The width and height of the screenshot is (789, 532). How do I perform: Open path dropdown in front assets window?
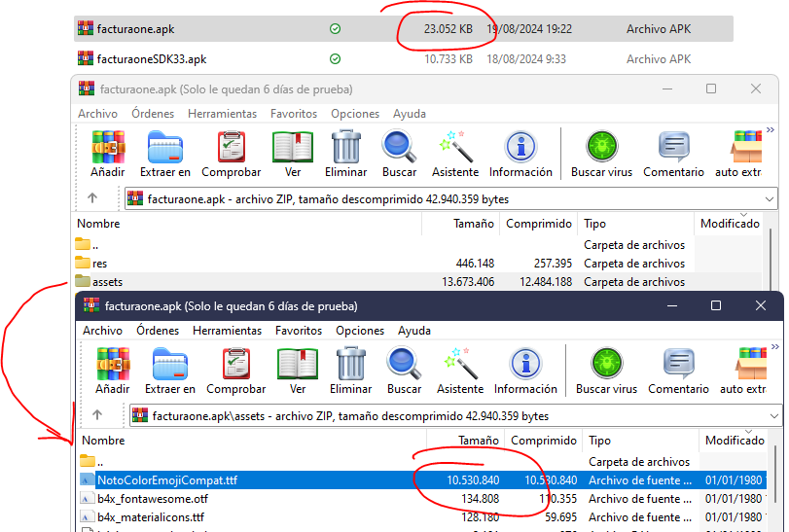point(773,416)
